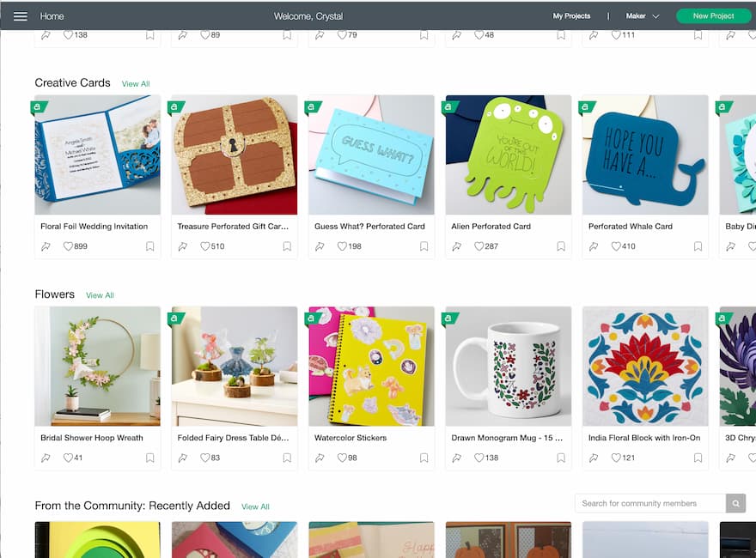This screenshot has height=558, width=756.
Task: Expand the Maker machine dropdown
Action: point(643,16)
